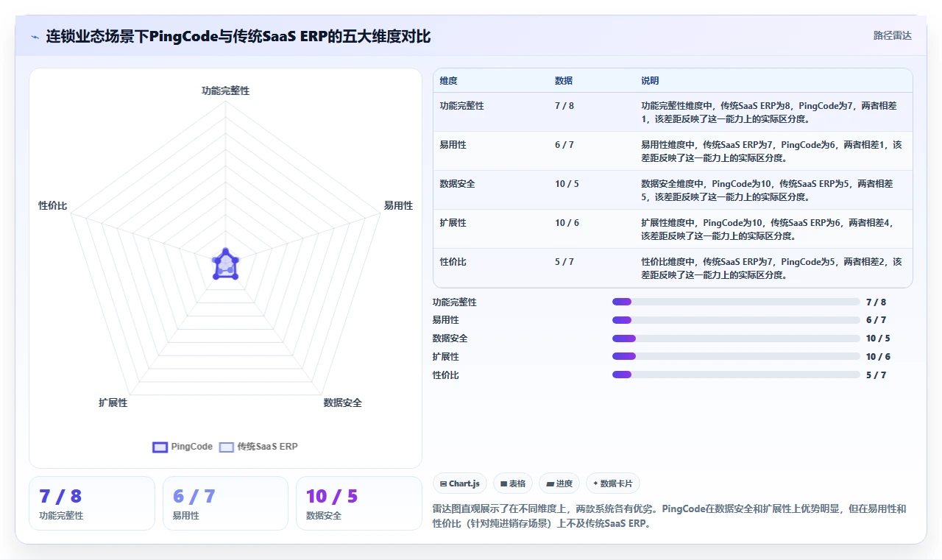Click the 扩展性 progress bar
The width and height of the screenshot is (942, 560).
pos(736,356)
